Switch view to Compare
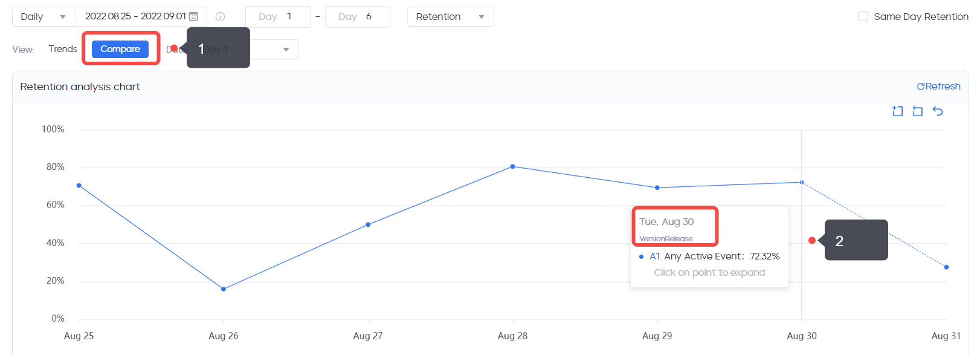 point(120,49)
